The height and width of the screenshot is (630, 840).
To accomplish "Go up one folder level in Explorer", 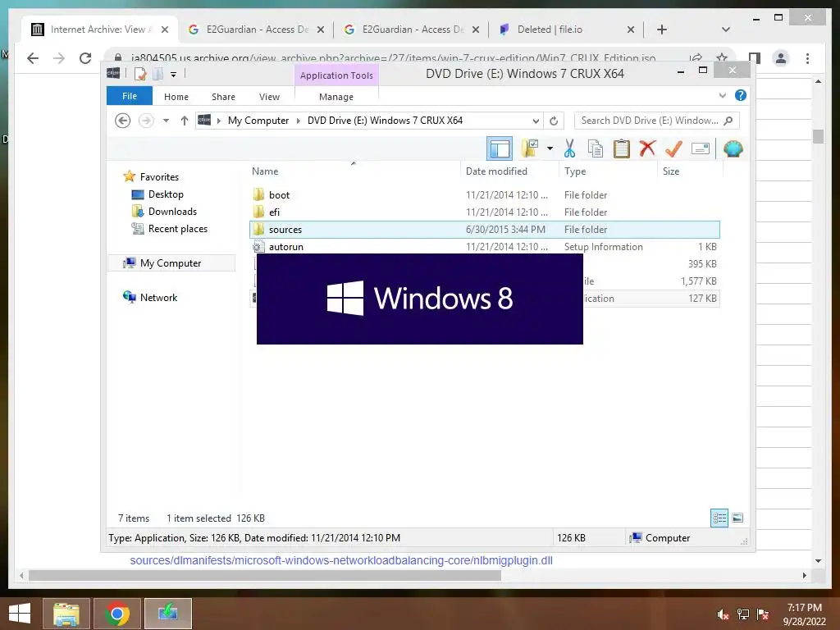I will 185,121.
